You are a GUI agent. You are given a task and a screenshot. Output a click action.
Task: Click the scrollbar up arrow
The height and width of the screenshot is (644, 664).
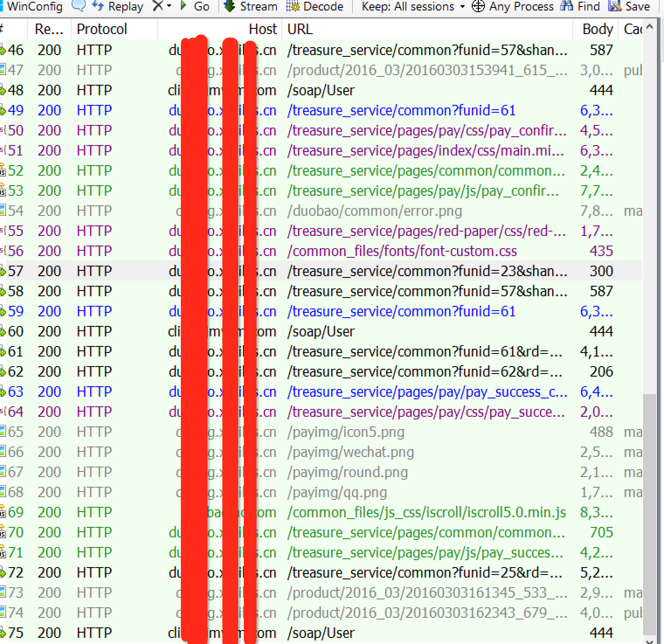coord(650,27)
